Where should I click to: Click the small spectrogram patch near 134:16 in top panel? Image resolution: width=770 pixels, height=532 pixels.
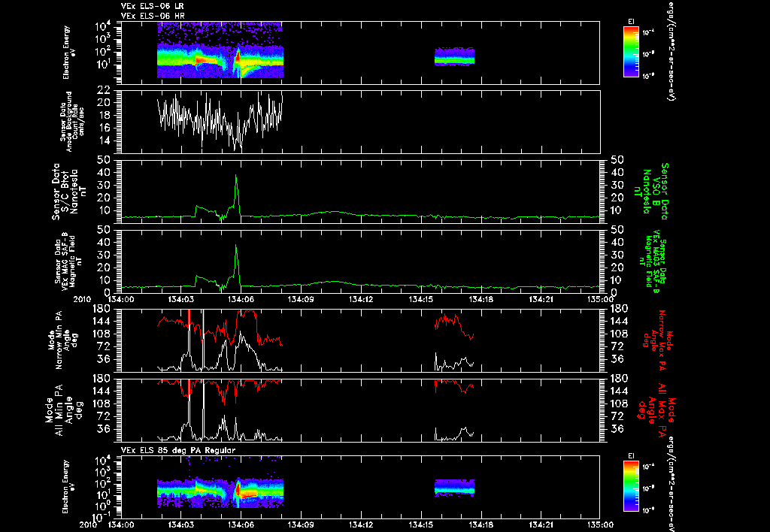pyautogui.click(x=454, y=56)
